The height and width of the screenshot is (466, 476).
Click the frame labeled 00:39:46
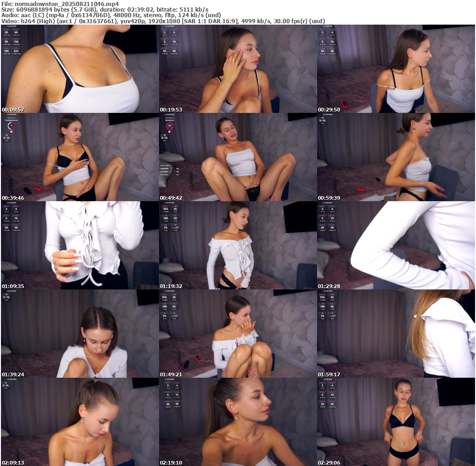click(80, 157)
